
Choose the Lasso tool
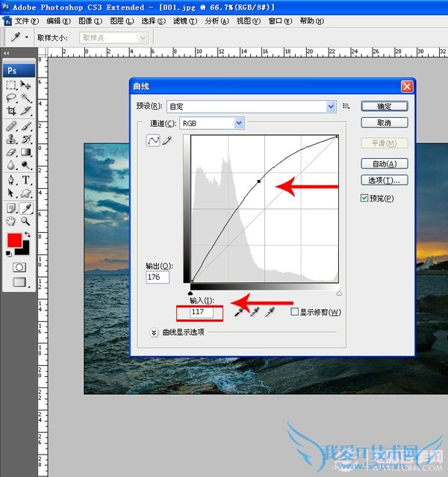click(x=11, y=98)
